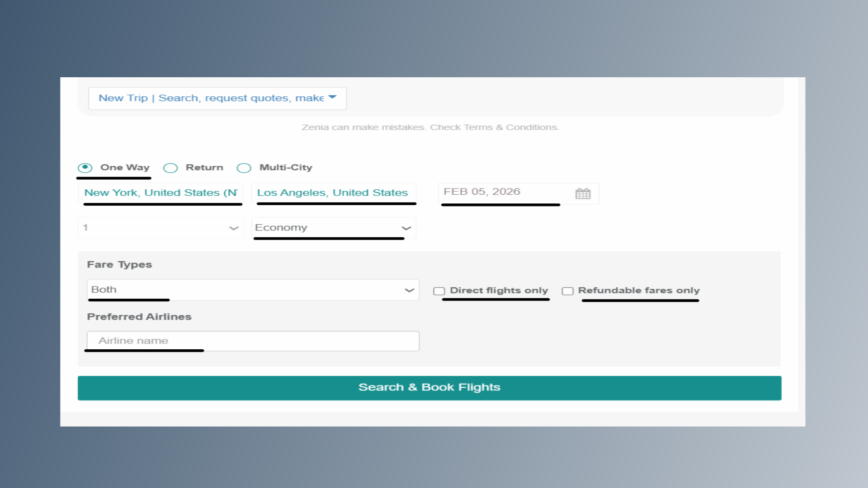Open the calendar icon date picker
Screen dimensions: 868x488
[583, 194]
